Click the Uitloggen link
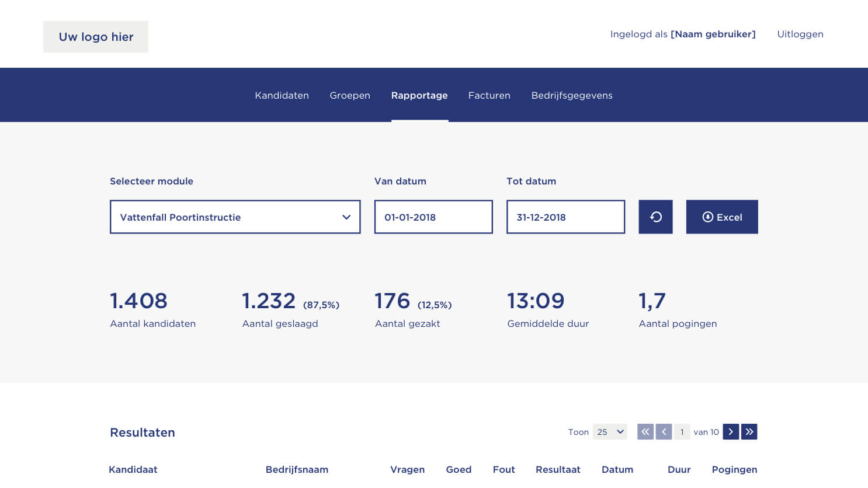The width and height of the screenshot is (868, 488). pos(800,34)
